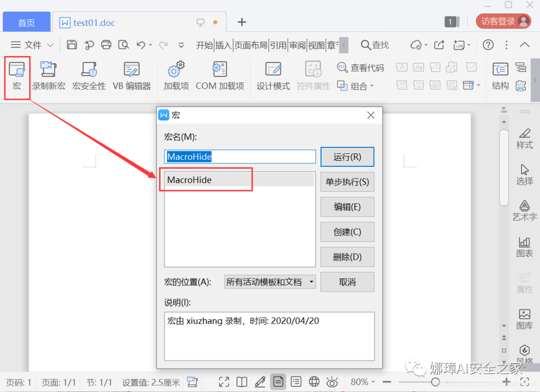Click the 录制新宏 record macro icon
The image size is (540, 392).
[48, 76]
